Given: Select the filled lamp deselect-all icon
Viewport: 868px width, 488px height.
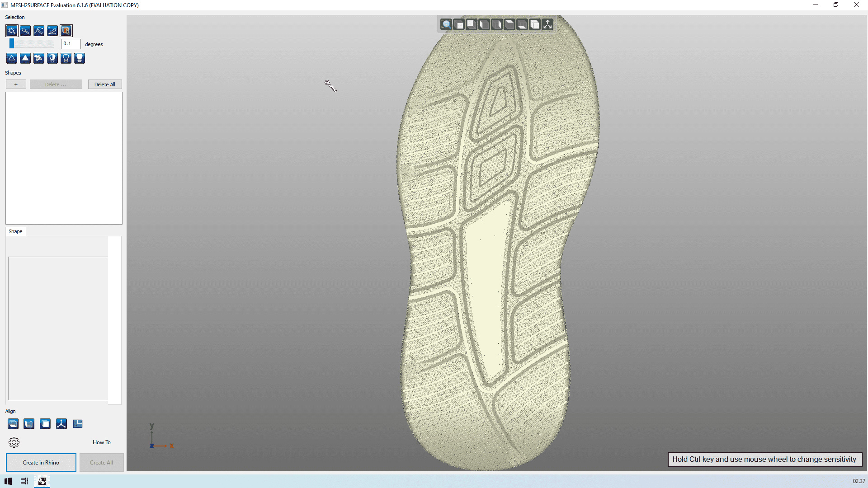Looking at the screenshot, I should coord(80,58).
